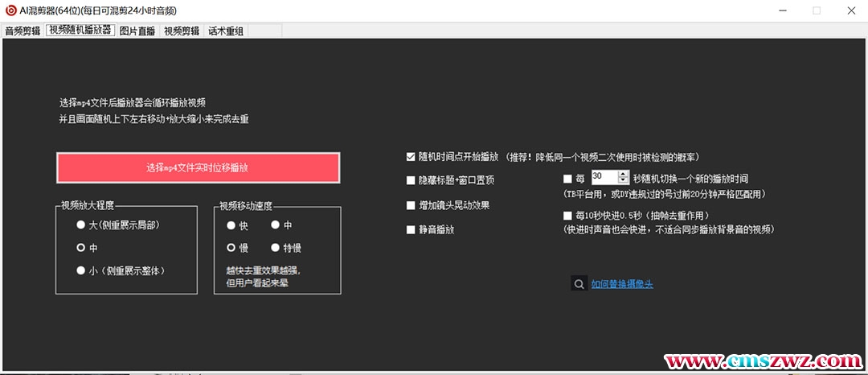Enable 隐藏标题+窗口置顶 checkbox
This screenshot has width=868, height=375.
coord(411,181)
